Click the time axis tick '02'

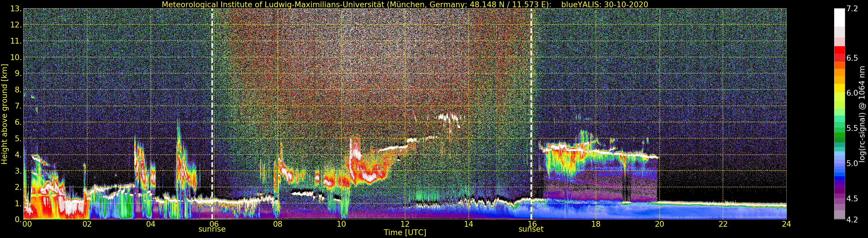(87, 224)
